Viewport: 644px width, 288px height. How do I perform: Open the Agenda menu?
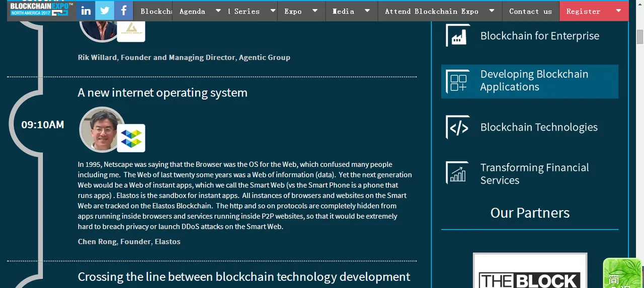tap(193, 11)
